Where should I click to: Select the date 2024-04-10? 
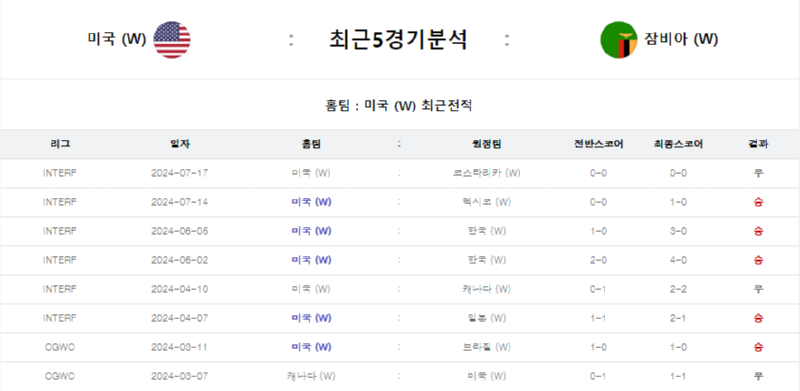click(180, 289)
